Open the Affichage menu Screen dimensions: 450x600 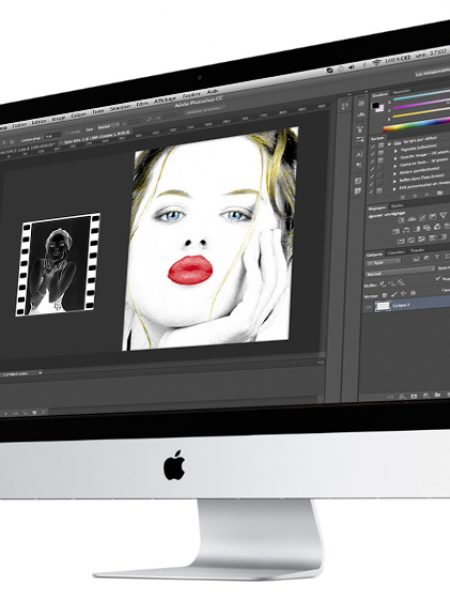(165, 100)
